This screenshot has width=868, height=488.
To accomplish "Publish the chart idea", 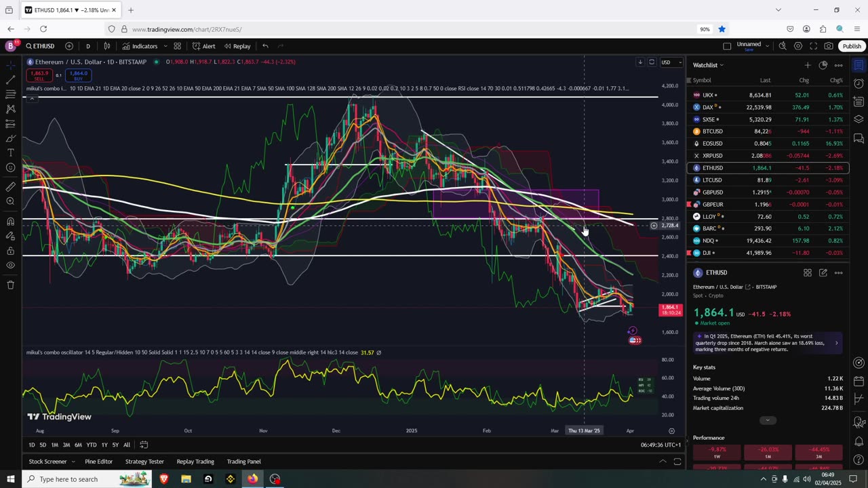I will 852,46.
